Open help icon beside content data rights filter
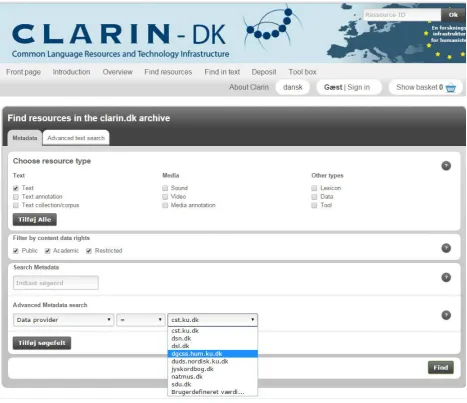467x403 pixels. click(446, 248)
